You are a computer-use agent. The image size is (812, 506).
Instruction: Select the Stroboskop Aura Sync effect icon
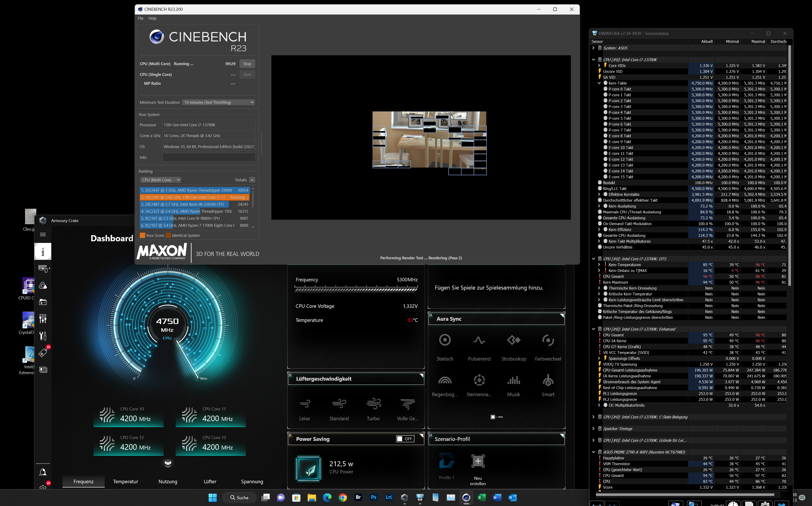(x=513, y=340)
